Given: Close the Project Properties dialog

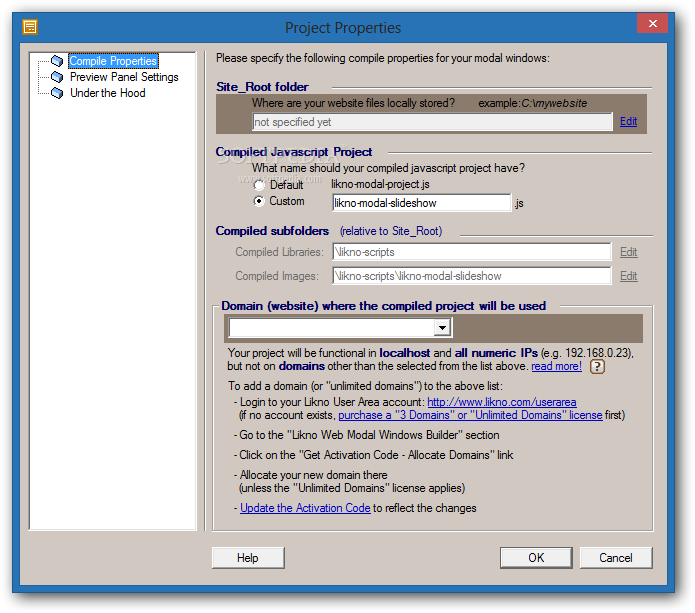Looking at the screenshot, I should pyautogui.click(x=652, y=23).
